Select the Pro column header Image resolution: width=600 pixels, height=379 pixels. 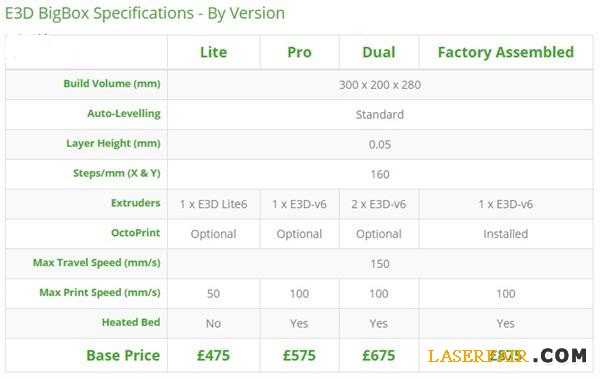click(x=299, y=52)
